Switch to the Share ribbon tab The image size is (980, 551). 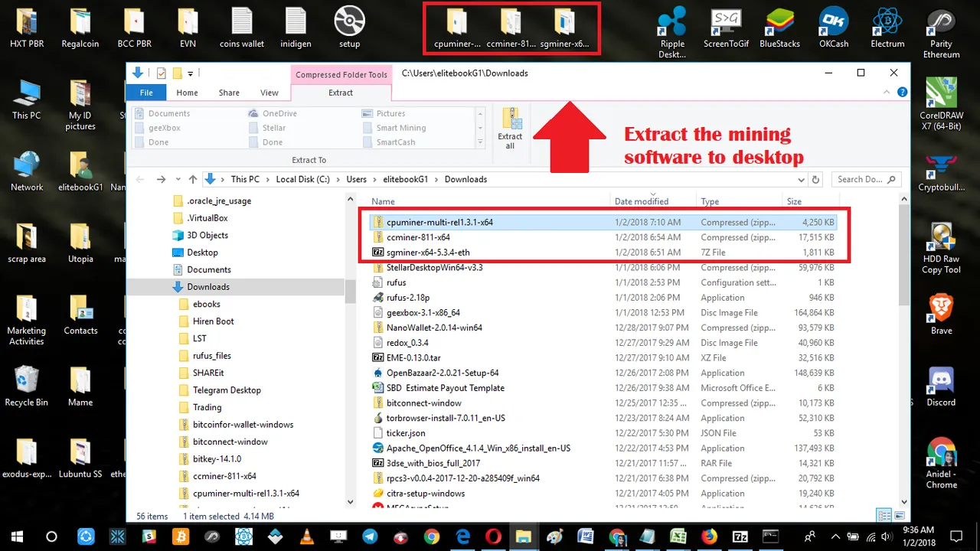tap(229, 93)
